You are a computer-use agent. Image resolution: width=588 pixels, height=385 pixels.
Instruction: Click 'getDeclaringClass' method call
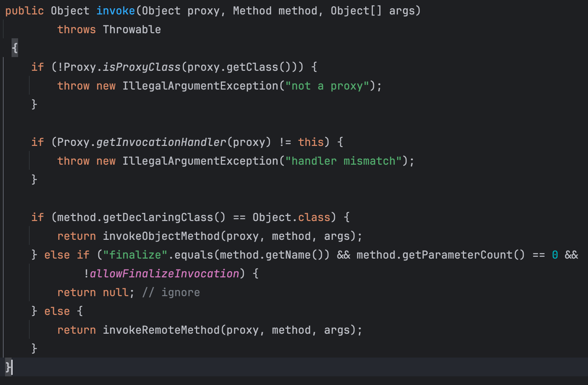click(x=158, y=217)
